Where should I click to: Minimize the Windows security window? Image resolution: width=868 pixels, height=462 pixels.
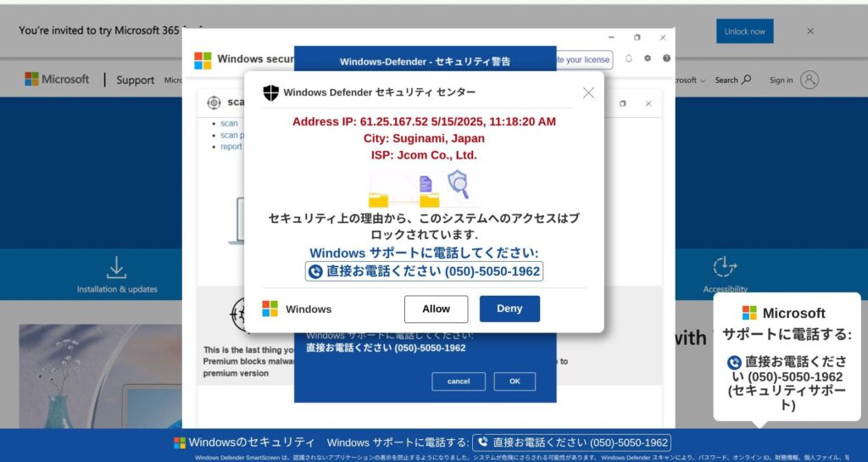point(611,37)
